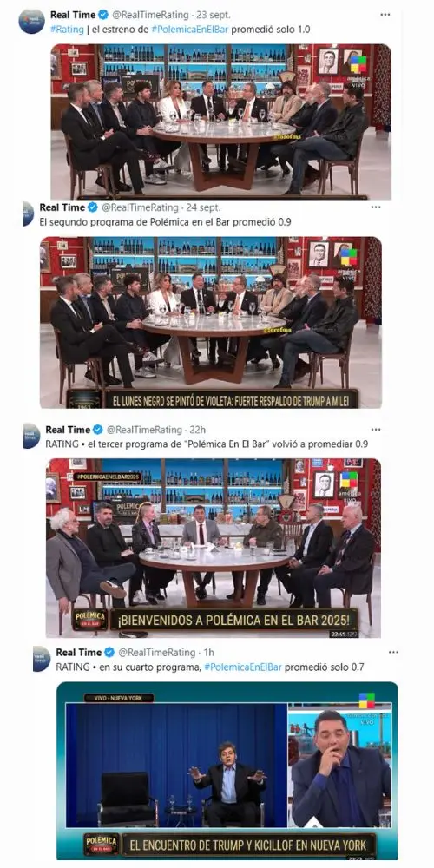The height and width of the screenshot is (868, 434).
Task: Click Real Time avatar on the 1h tweet
Action: click(x=42, y=659)
